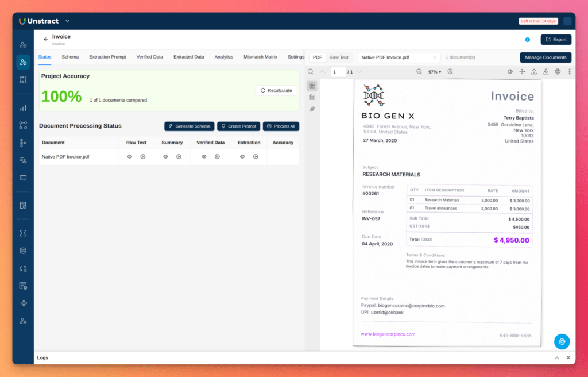Zoom out the PDF with minus magnifier
The width and height of the screenshot is (588, 377).
[419, 72]
